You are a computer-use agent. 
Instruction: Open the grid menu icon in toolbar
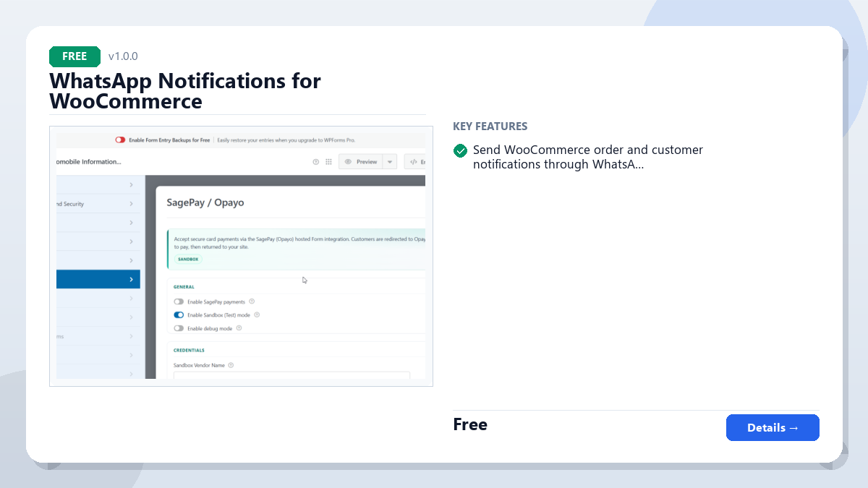328,162
